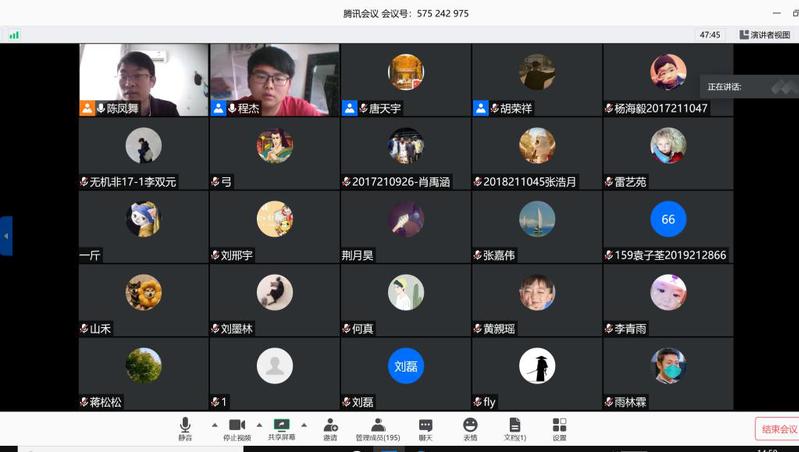Select 程杰's video tile
Screen dimensions: 799x452
(274, 80)
